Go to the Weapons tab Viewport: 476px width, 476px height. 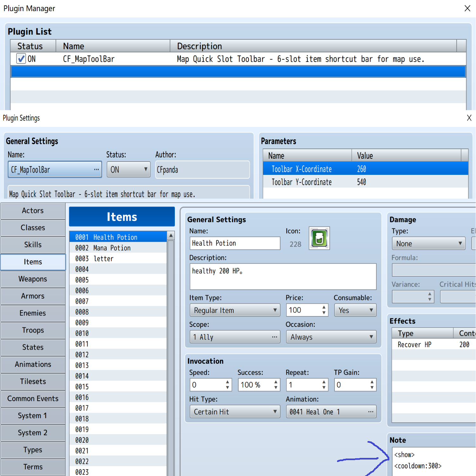pos(33,279)
